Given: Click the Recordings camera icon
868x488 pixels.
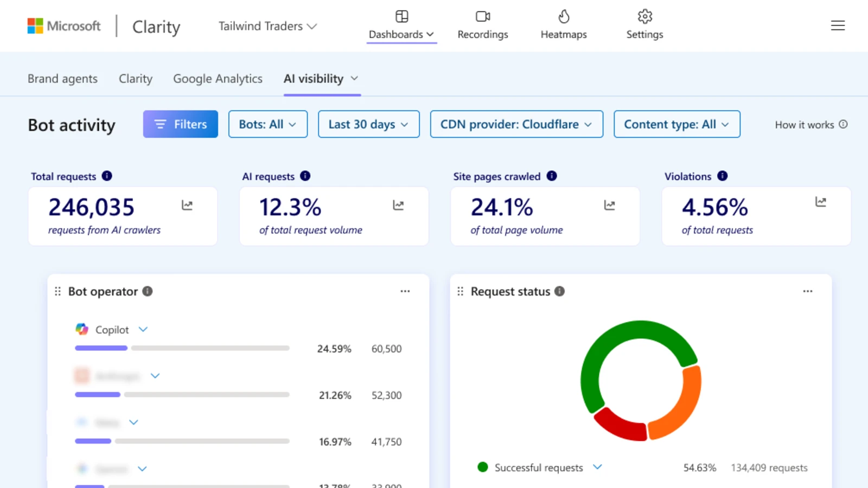Looking at the screenshot, I should [x=483, y=16].
